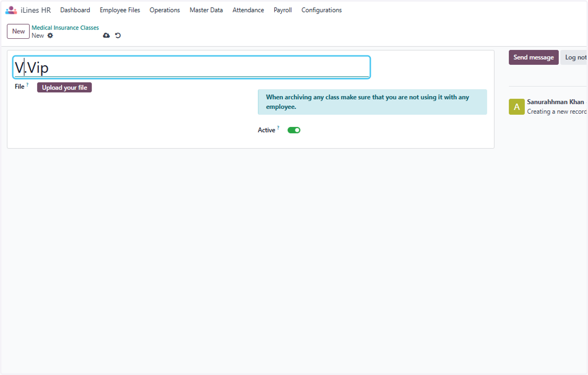Screen dimensions: 588x375
Task: Click the Upload your file button
Action: coord(64,88)
